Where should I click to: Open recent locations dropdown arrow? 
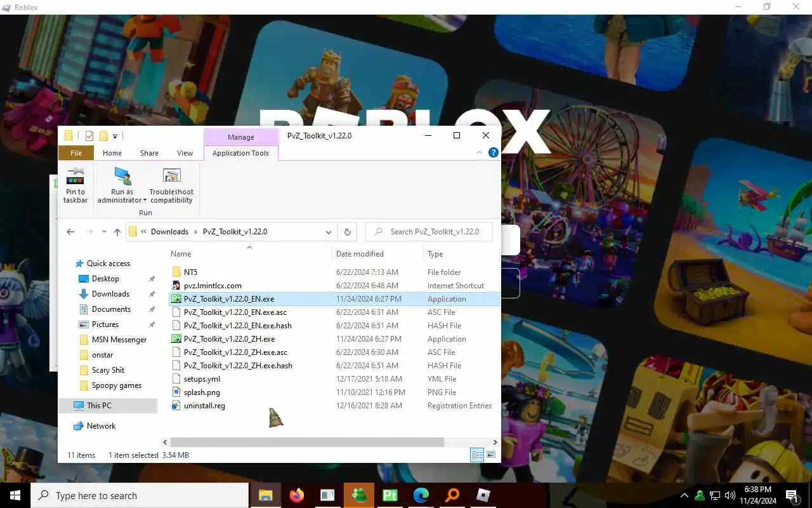[104, 232]
